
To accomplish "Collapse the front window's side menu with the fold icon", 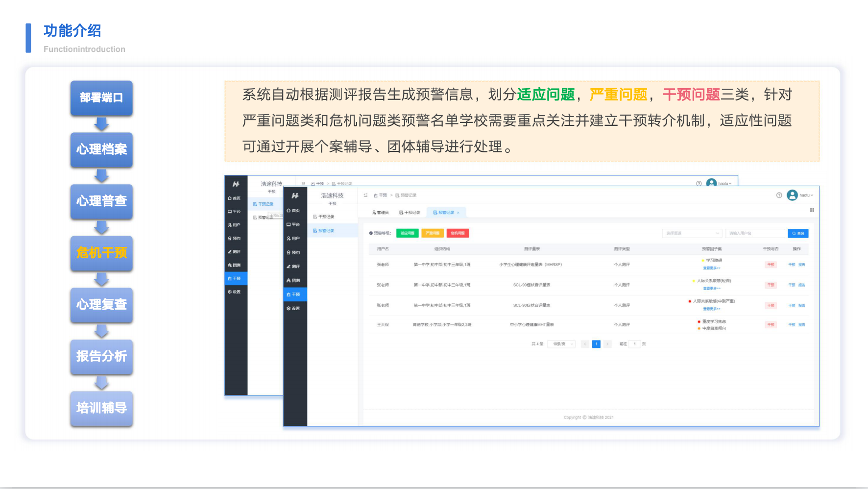I will point(365,195).
